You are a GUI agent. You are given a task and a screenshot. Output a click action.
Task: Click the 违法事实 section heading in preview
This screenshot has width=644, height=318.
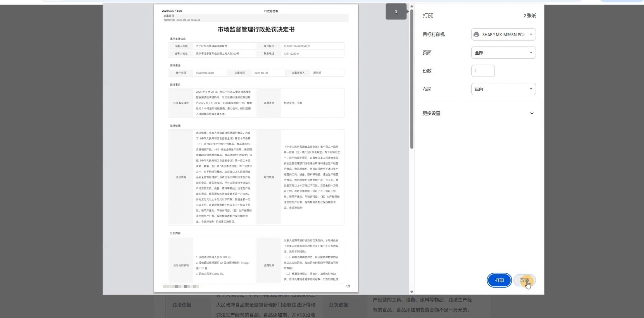(175, 85)
